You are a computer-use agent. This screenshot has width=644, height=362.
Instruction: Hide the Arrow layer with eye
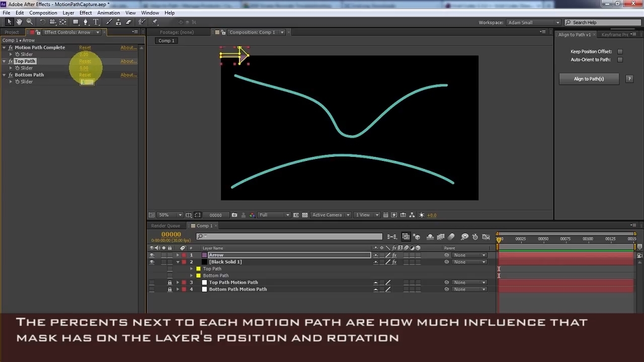(151, 255)
